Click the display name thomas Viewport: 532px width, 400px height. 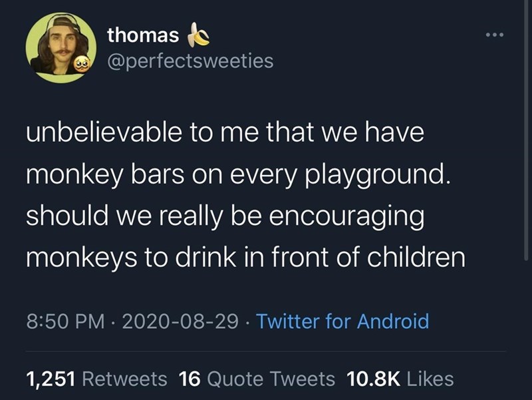click(x=142, y=37)
